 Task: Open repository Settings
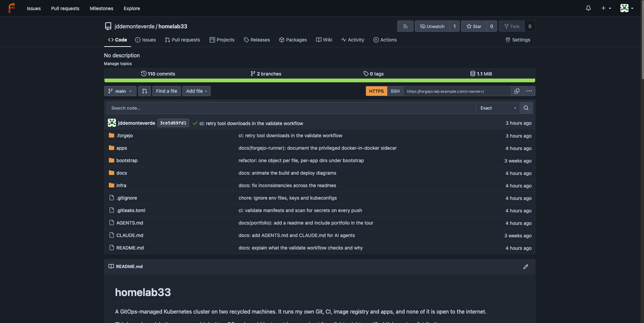pos(518,40)
